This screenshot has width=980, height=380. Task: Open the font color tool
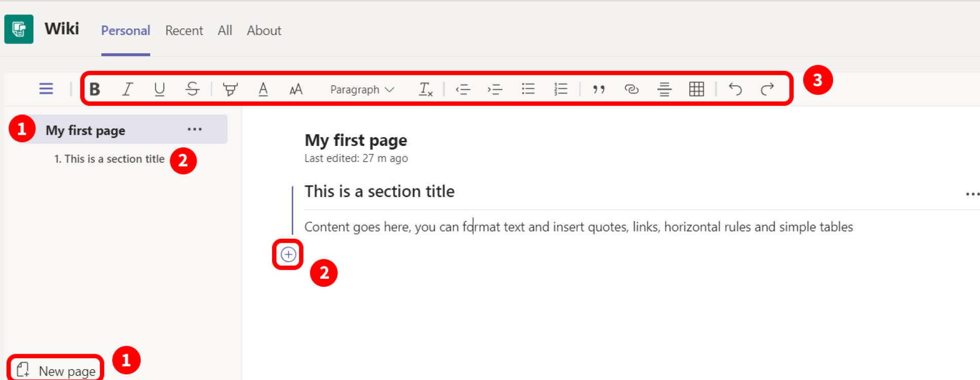click(x=263, y=89)
